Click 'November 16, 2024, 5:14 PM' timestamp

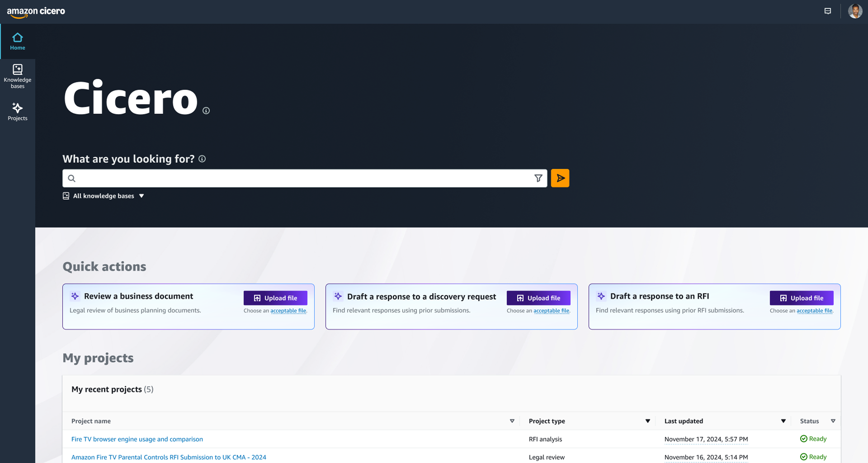coord(706,457)
